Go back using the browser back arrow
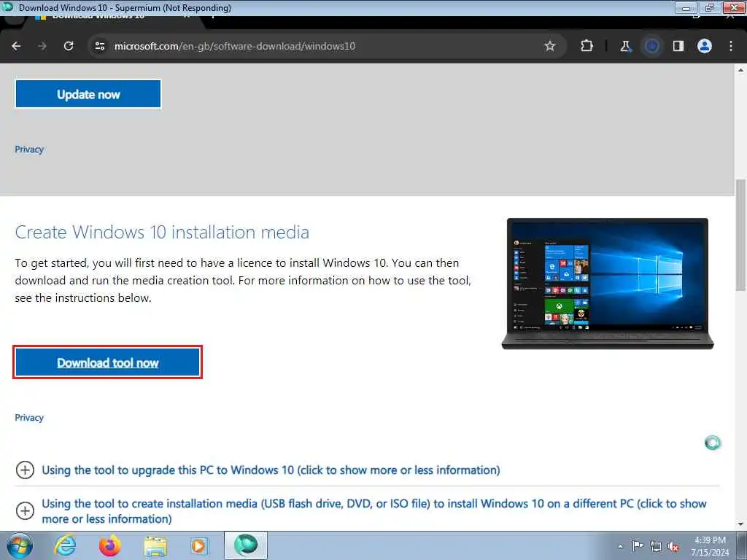The image size is (747, 560). coord(16,46)
